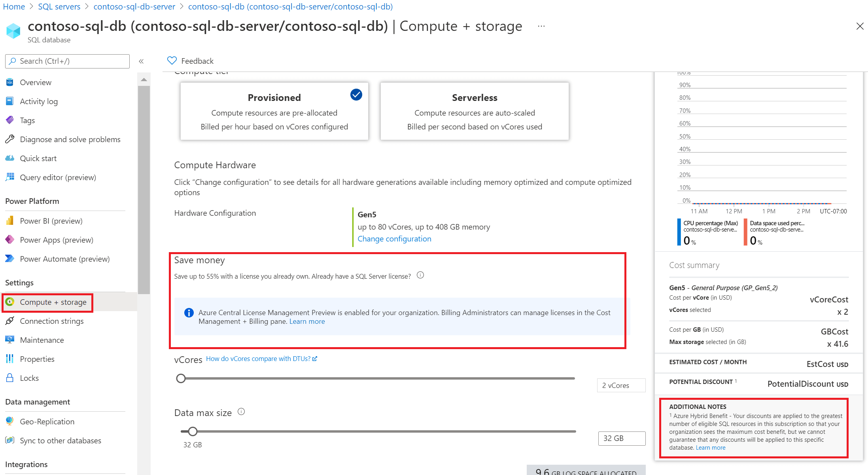The width and height of the screenshot is (868, 475).
Task: Open Query editor (preview)
Action: point(58,177)
